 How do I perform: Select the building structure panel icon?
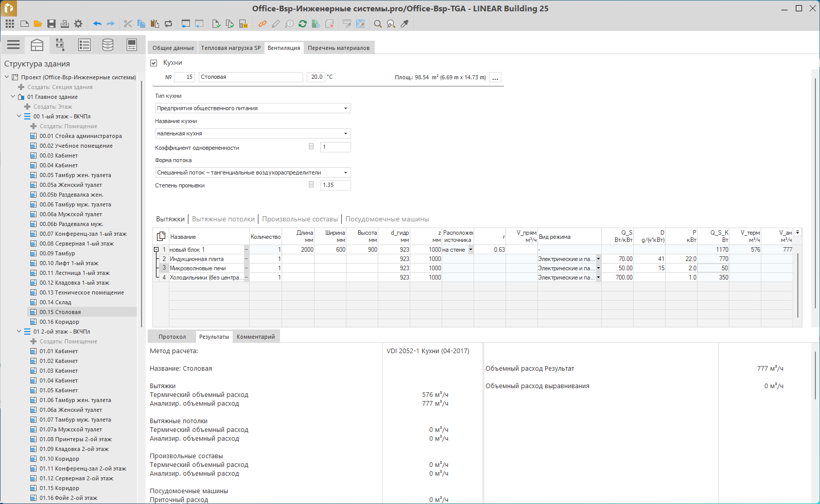37,45
